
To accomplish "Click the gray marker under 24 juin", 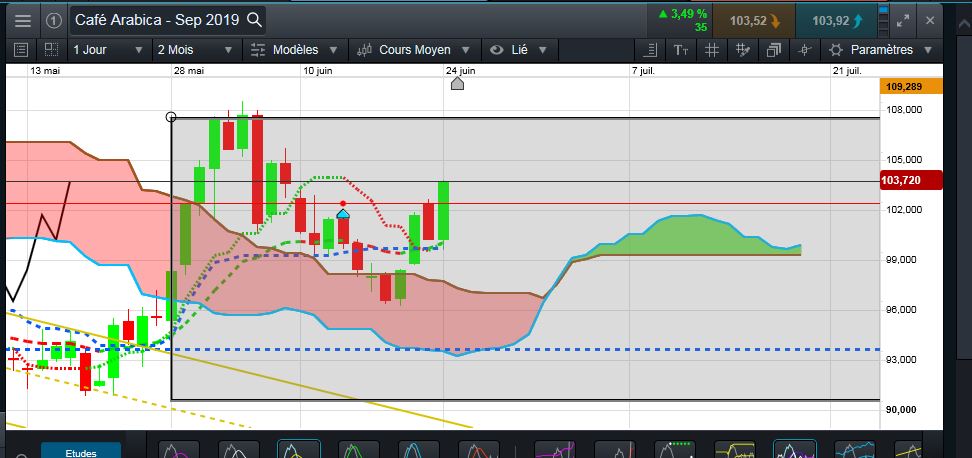I will click(457, 83).
